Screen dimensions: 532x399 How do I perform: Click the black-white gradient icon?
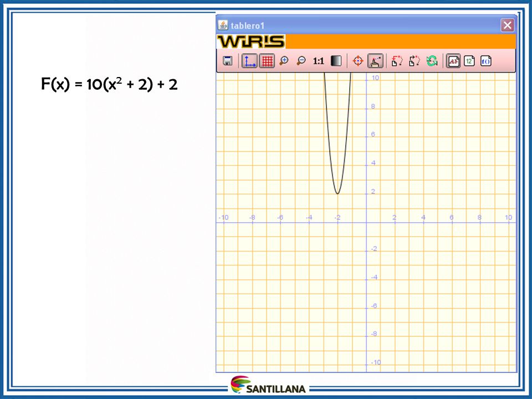(x=336, y=61)
